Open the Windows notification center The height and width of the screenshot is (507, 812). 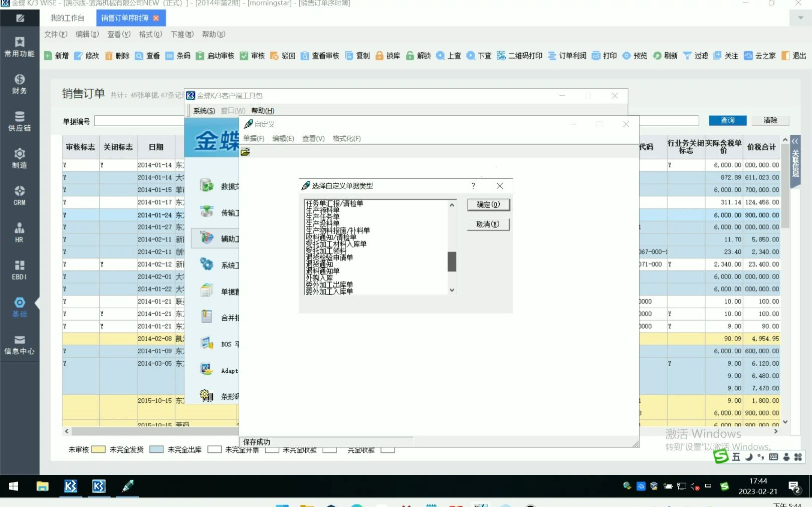794,486
